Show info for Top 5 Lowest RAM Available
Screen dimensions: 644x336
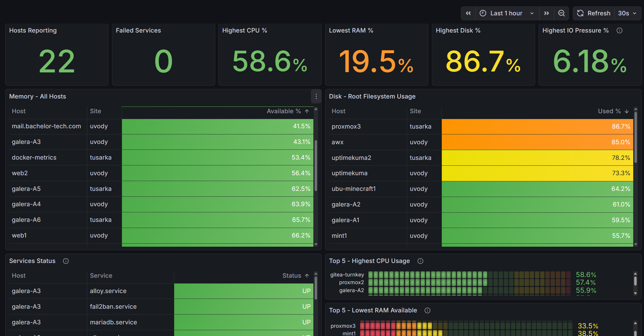click(427, 310)
